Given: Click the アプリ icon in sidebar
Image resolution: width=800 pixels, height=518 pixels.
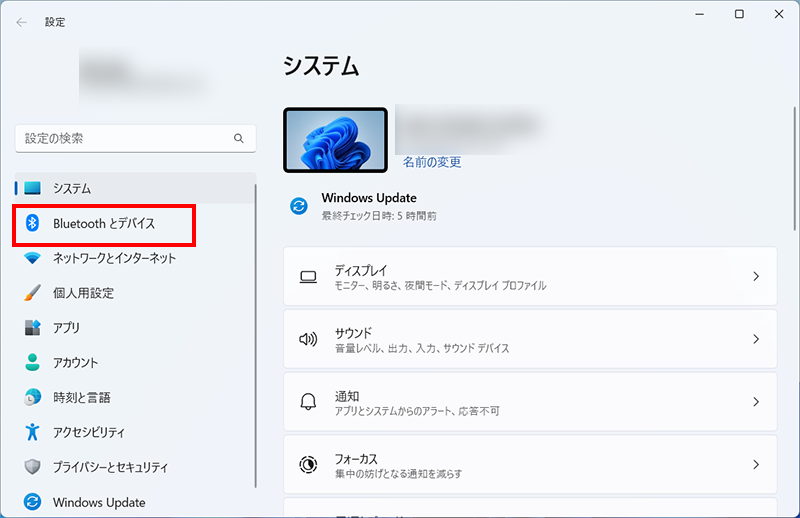Looking at the screenshot, I should click(x=33, y=328).
